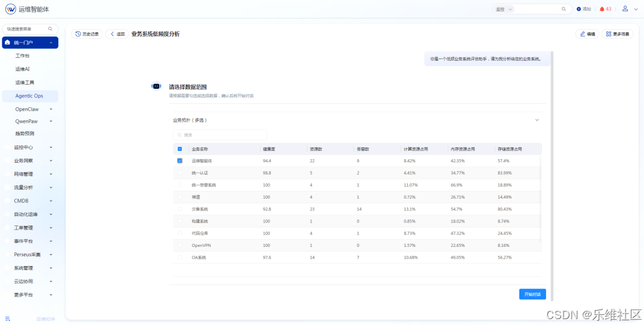Check the 构建系统 row checkbox

[x=180, y=221]
